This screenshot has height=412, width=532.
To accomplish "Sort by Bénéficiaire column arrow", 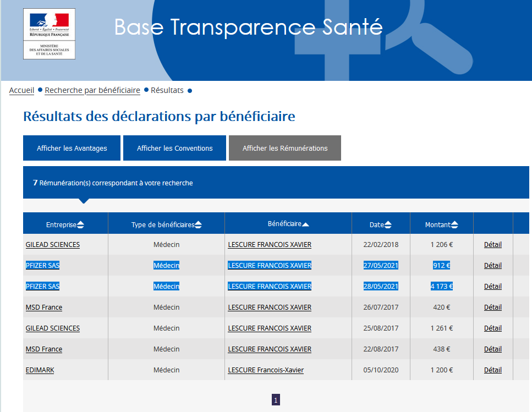I will click(305, 224).
